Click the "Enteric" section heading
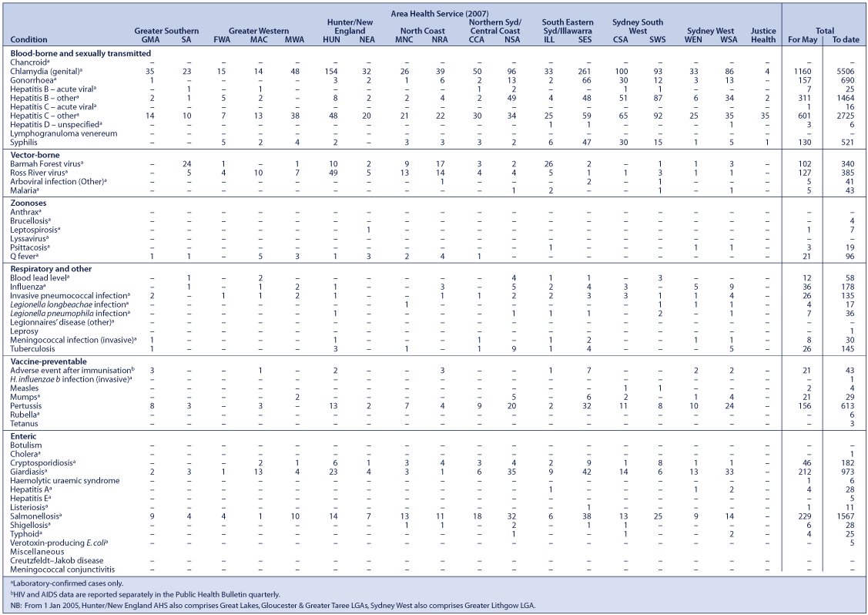868x615 pixels. [x=24, y=437]
